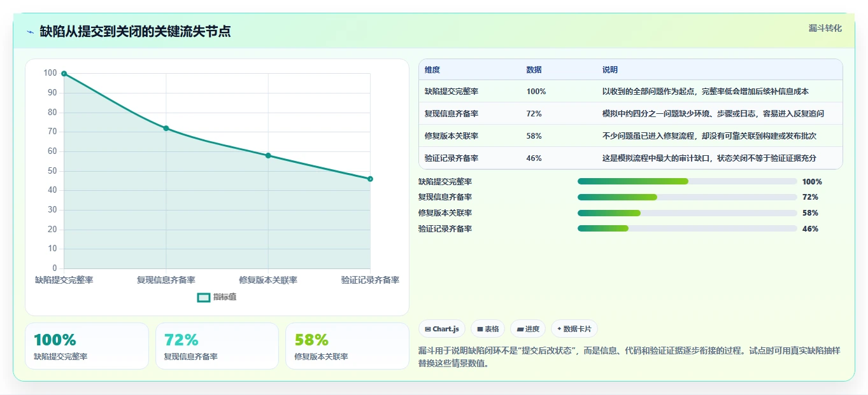
Task: Open the 100% 缺陷提交完整率 stat card
Action: point(87,346)
